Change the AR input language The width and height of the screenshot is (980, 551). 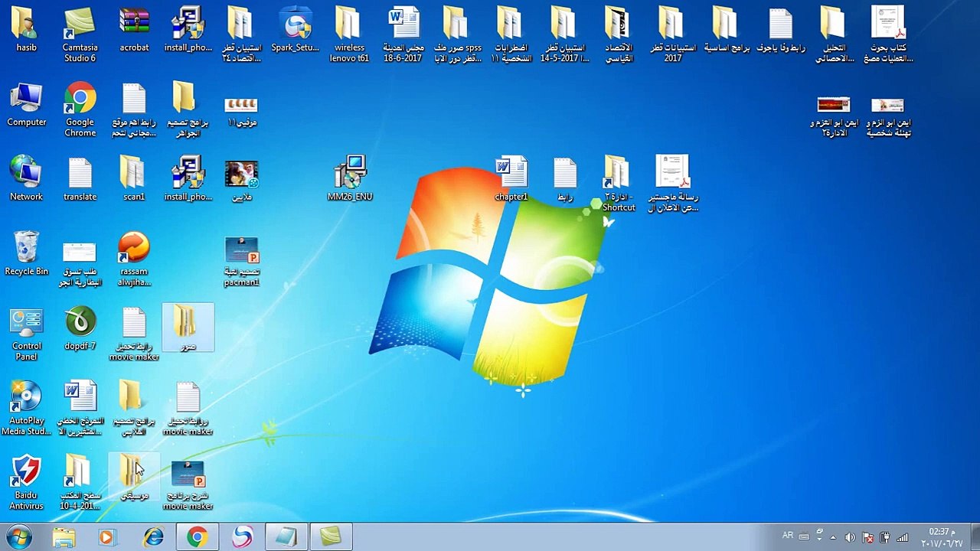tap(788, 536)
